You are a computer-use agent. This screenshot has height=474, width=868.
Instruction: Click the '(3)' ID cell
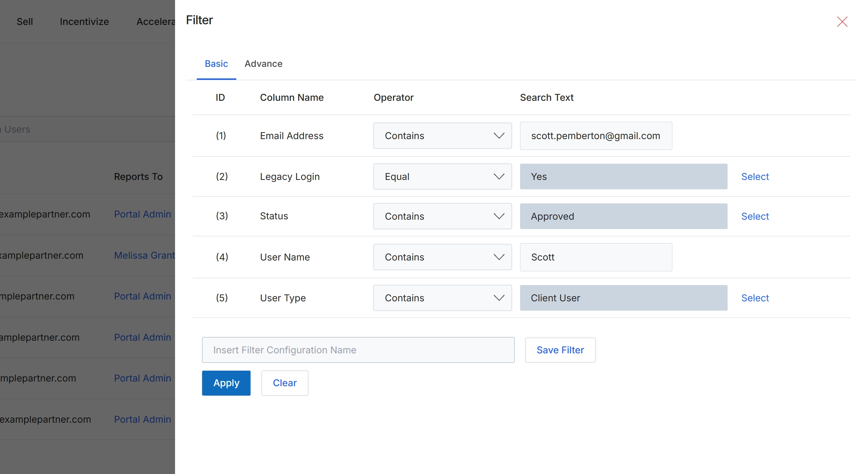pos(222,216)
